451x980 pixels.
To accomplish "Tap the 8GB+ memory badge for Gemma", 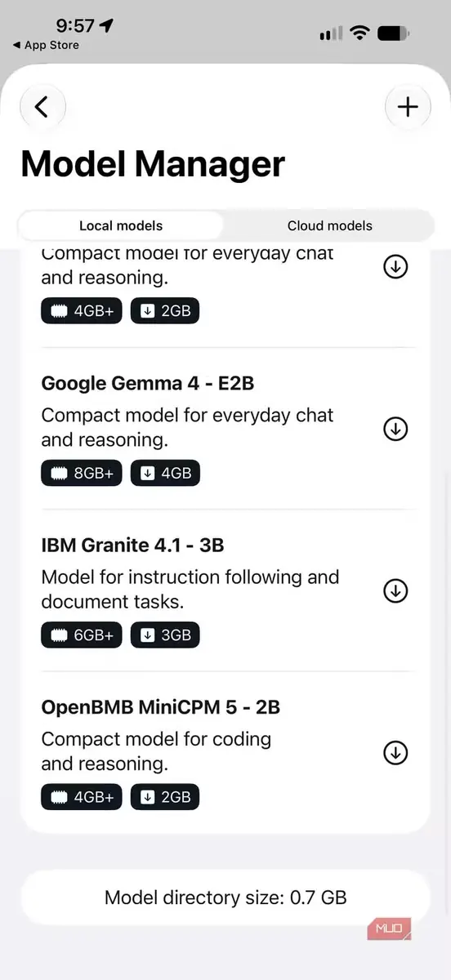I will (82, 473).
